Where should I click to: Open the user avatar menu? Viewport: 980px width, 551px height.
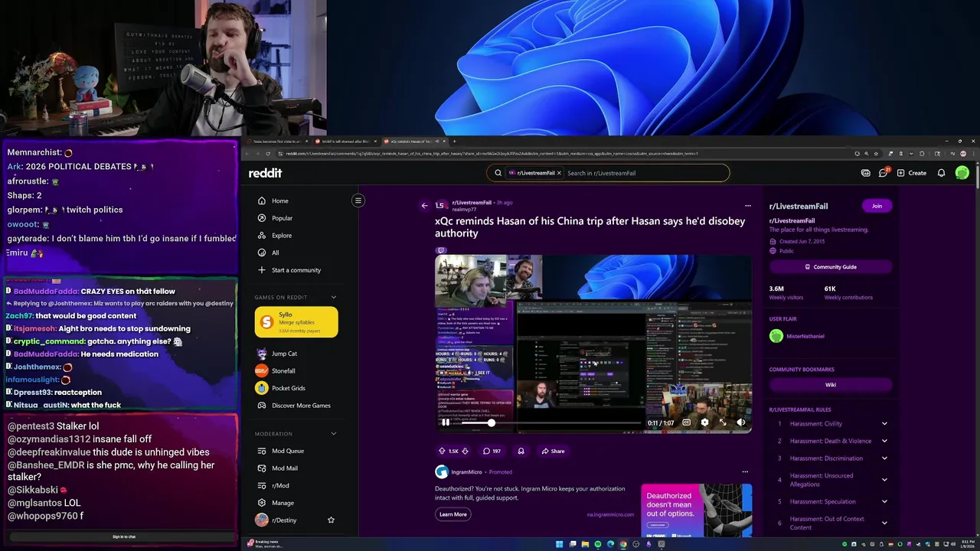[962, 173]
